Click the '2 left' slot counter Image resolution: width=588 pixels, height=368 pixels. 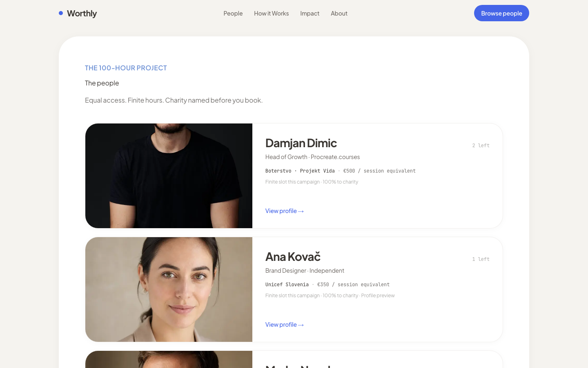(x=481, y=146)
